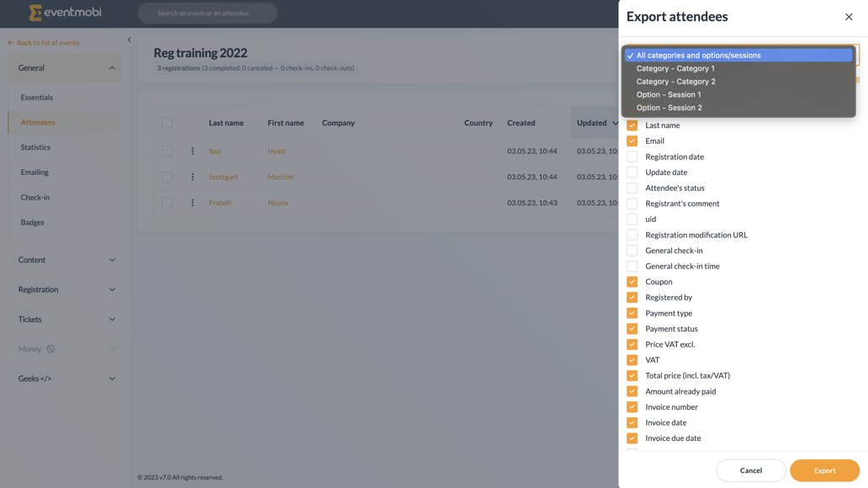Open the Statistics page in the sidebar

click(x=34, y=146)
